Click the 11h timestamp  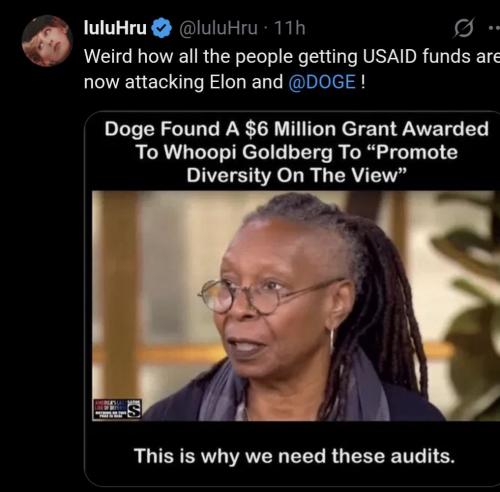click(290, 28)
